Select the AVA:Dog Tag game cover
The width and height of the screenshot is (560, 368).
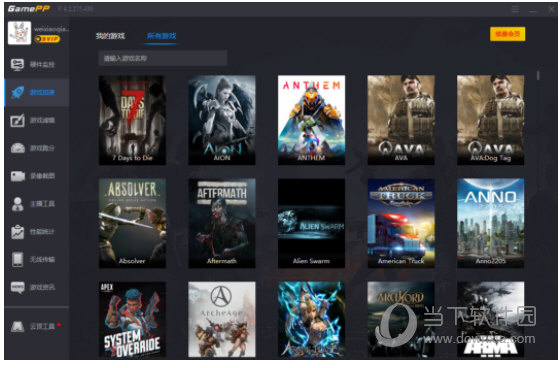click(x=491, y=120)
